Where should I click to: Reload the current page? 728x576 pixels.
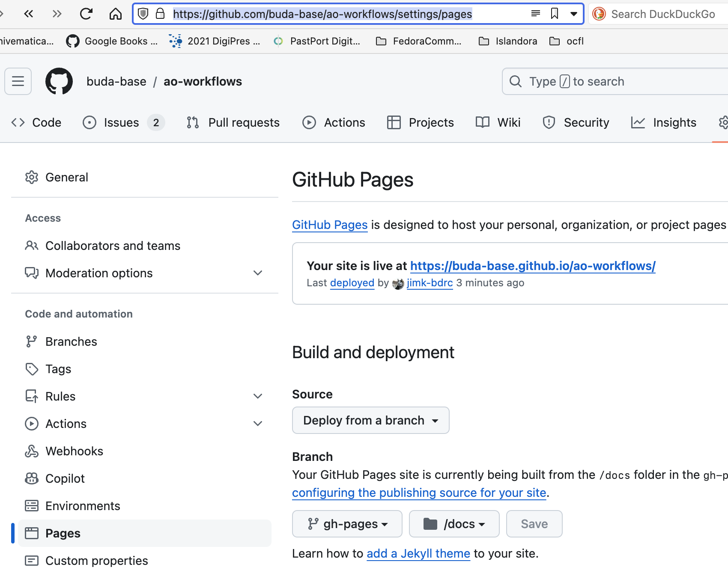point(86,13)
